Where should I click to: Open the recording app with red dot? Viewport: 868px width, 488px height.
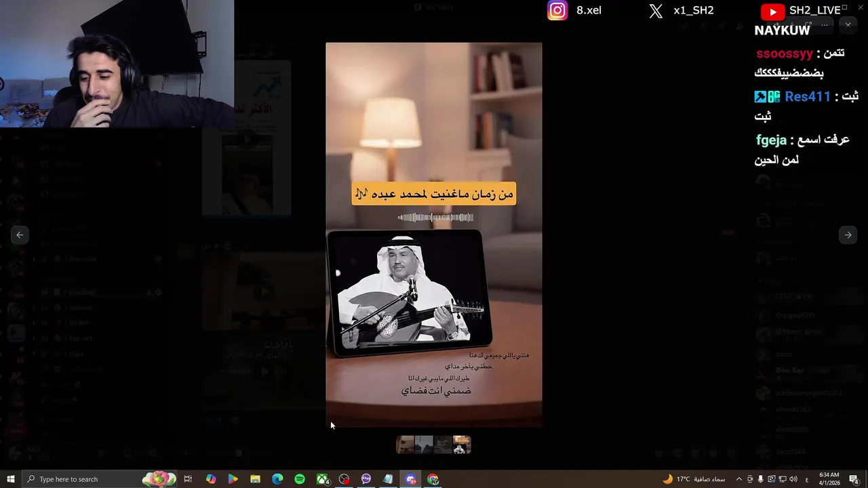(344, 479)
